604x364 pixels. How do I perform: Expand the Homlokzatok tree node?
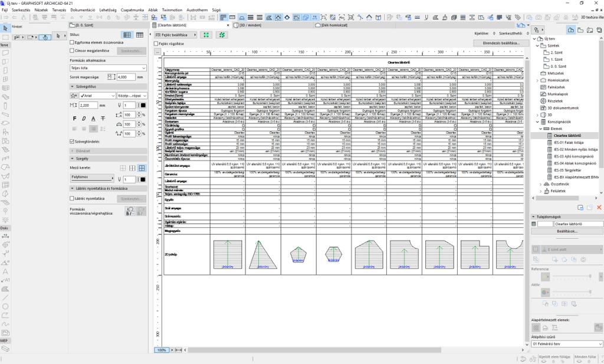click(x=538, y=80)
